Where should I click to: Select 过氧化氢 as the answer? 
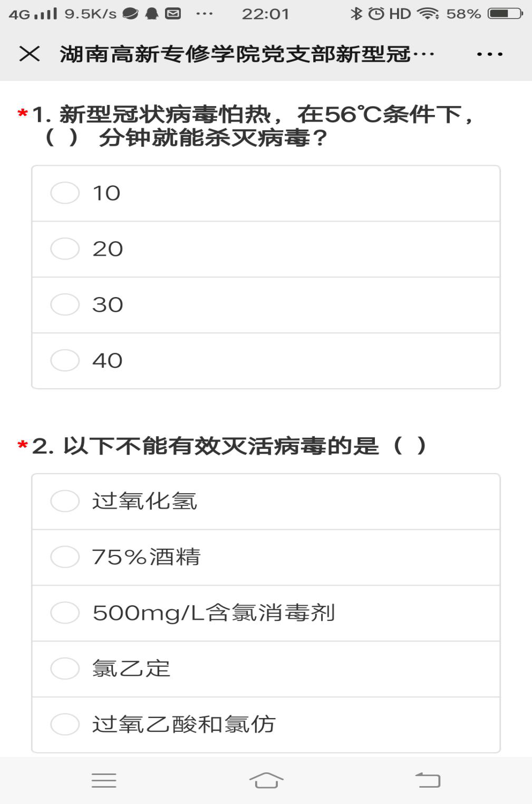pos(65,501)
